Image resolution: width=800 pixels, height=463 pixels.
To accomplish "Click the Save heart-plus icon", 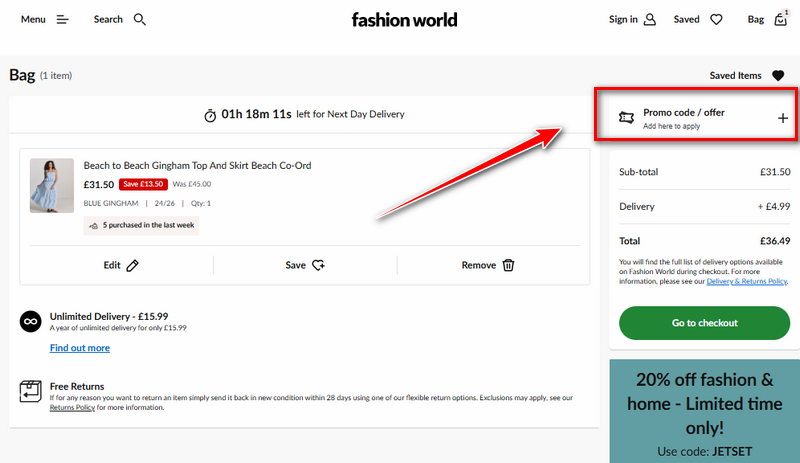I will [x=318, y=265].
